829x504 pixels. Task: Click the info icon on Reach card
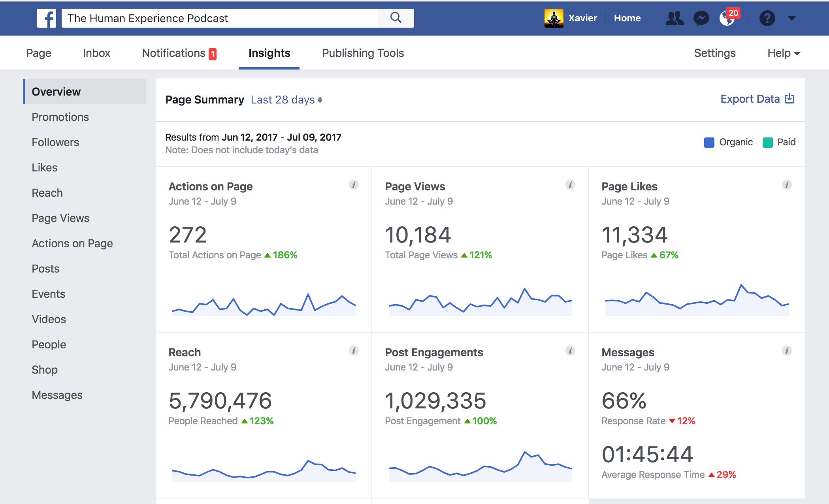tap(354, 350)
